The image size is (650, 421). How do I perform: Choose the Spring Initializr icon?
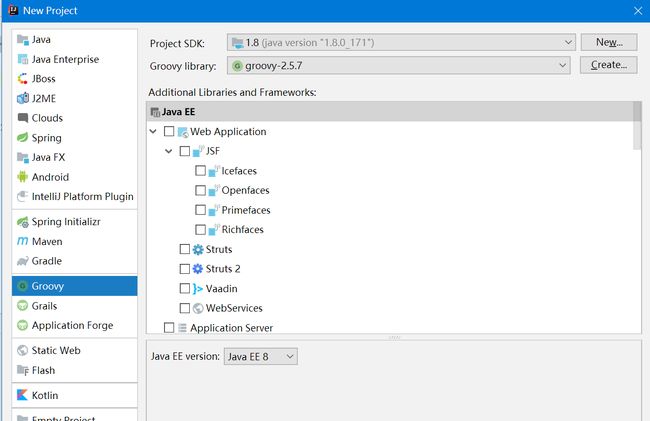point(22,222)
